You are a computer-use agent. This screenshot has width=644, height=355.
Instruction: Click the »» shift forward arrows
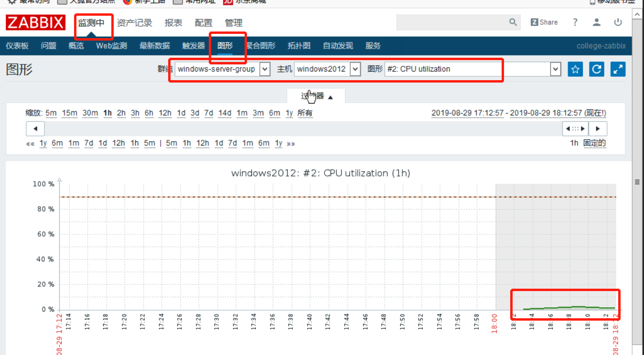[x=291, y=143]
